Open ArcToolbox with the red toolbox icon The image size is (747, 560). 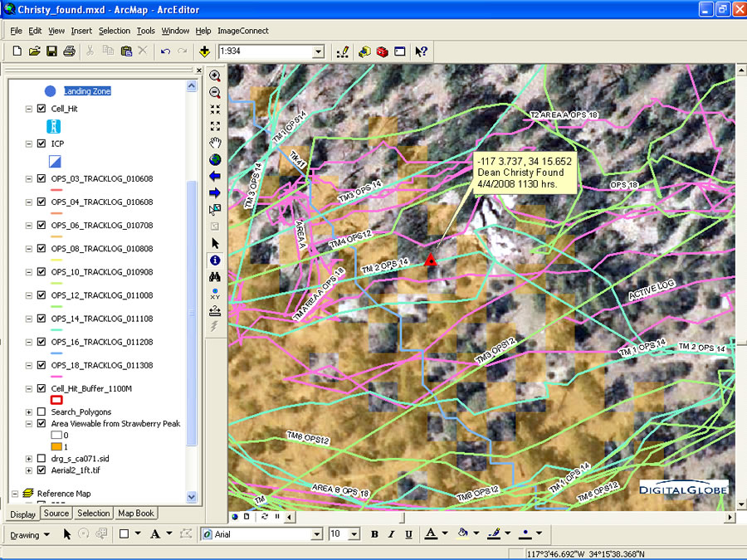(382, 51)
